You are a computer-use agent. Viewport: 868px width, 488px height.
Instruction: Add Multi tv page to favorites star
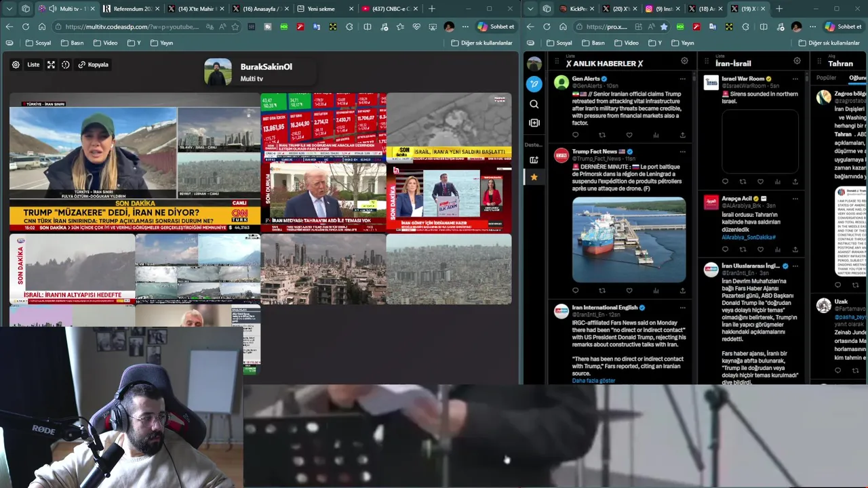pyautogui.click(x=235, y=26)
